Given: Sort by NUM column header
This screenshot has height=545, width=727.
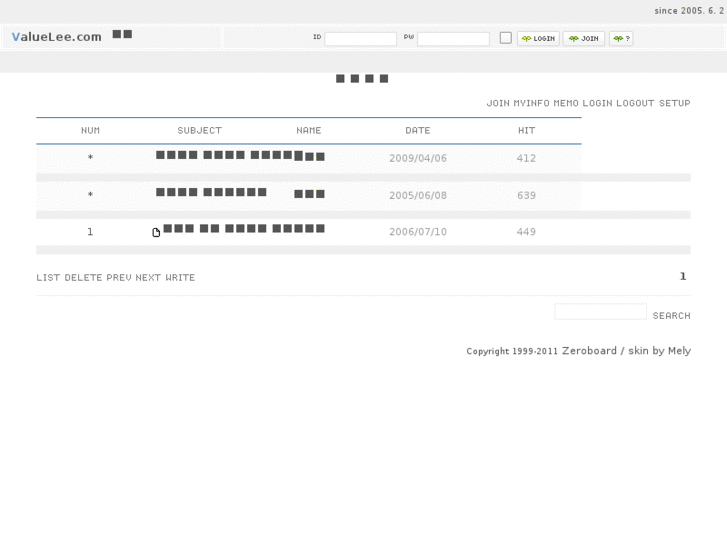Looking at the screenshot, I should [90, 130].
